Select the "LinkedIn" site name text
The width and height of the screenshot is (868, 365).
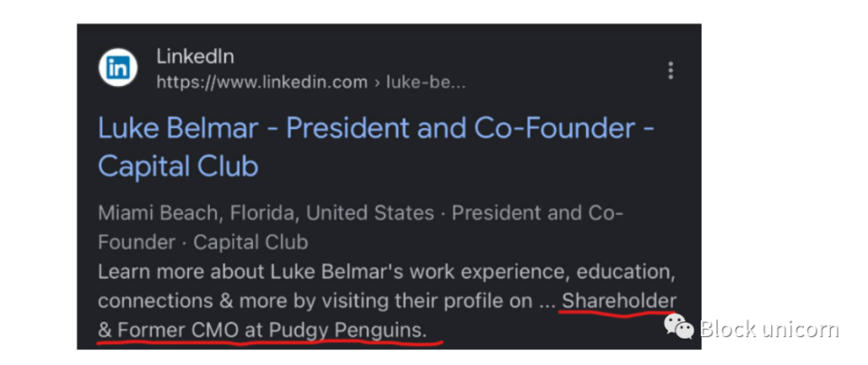pyautogui.click(x=195, y=57)
